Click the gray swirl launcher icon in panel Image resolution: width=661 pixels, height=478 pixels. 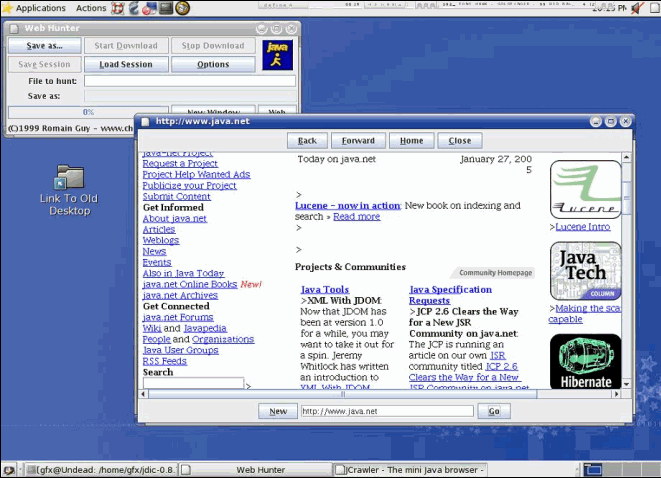134,8
